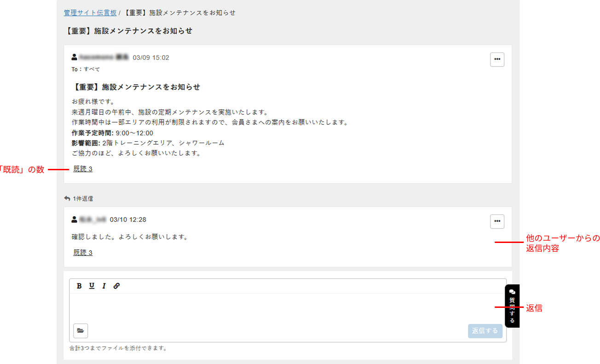600x364 pixels.
Task: Insert a hyperlink in the reply editor
Action: (116, 286)
